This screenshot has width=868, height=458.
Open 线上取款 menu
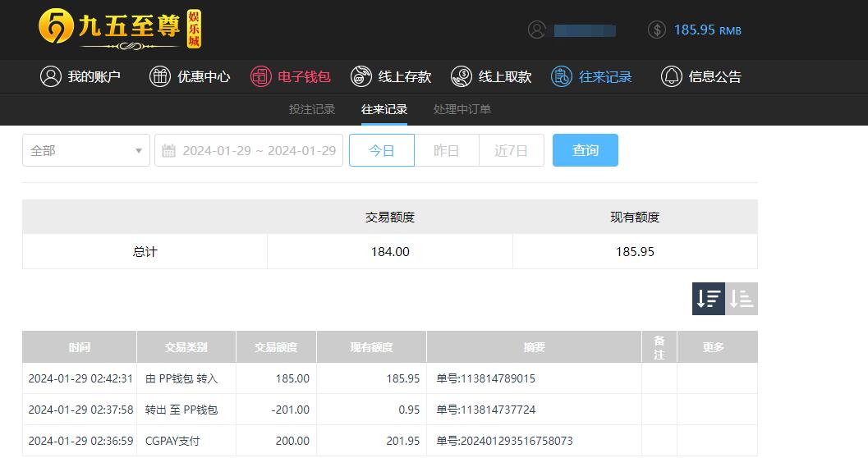coord(491,76)
